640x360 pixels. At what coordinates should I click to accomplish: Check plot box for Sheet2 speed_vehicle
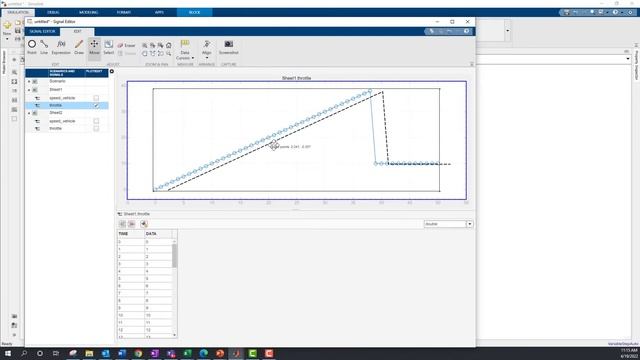[x=96, y=121]
